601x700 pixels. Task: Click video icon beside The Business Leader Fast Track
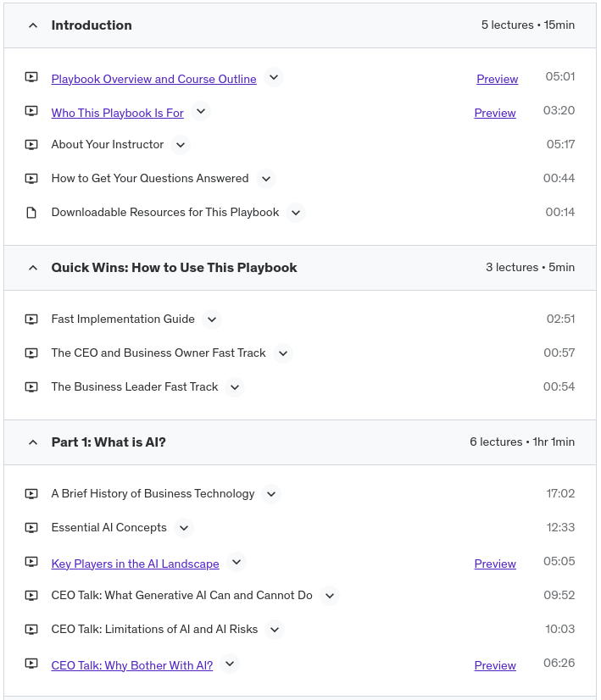tap(31, 387)
